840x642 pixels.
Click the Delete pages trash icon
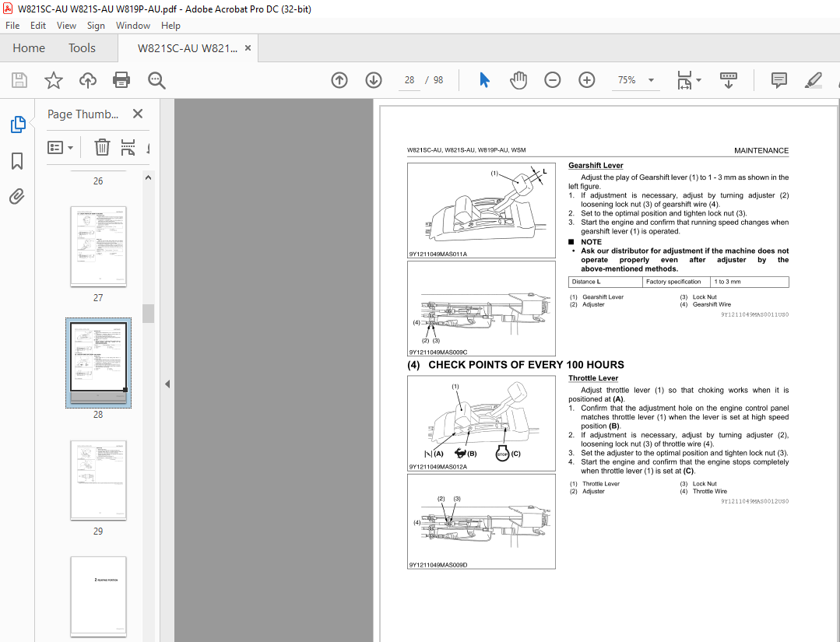click(x=102, y=147)
